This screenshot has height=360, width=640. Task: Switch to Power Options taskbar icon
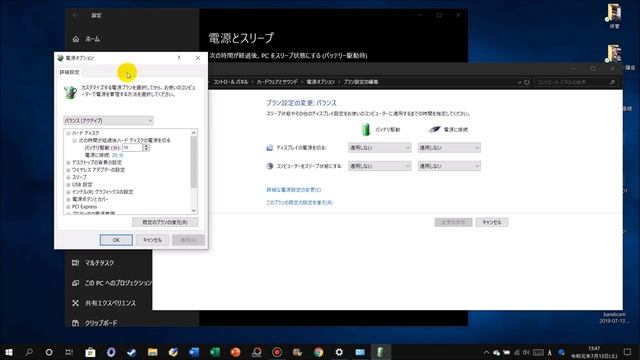pyautogui.click(x=380, y=352)
